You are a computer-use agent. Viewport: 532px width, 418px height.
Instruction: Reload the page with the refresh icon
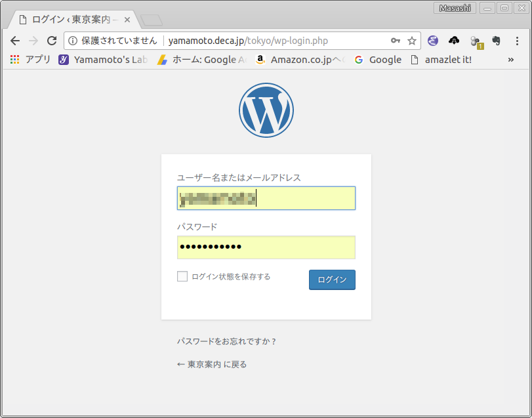click(52, 41)
